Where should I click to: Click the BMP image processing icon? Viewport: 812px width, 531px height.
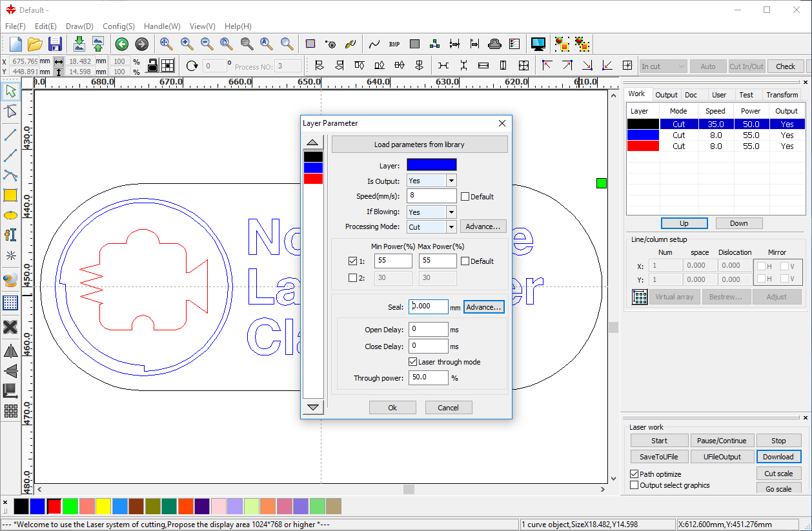[394, 44]
